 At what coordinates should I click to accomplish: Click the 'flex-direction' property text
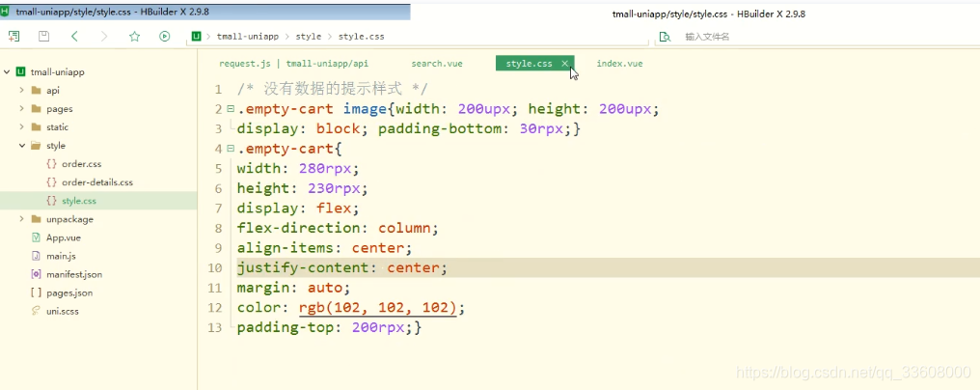pyautogui.click(x=299, y=228)
